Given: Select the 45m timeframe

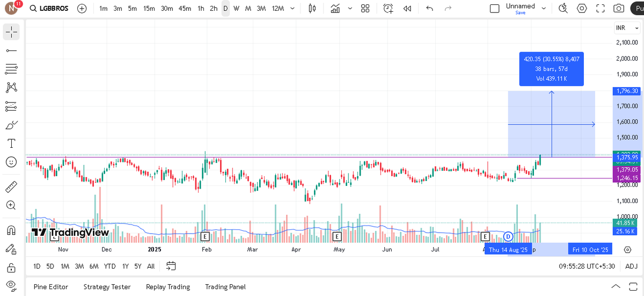Looking at the screenshot, I should 185,9.
